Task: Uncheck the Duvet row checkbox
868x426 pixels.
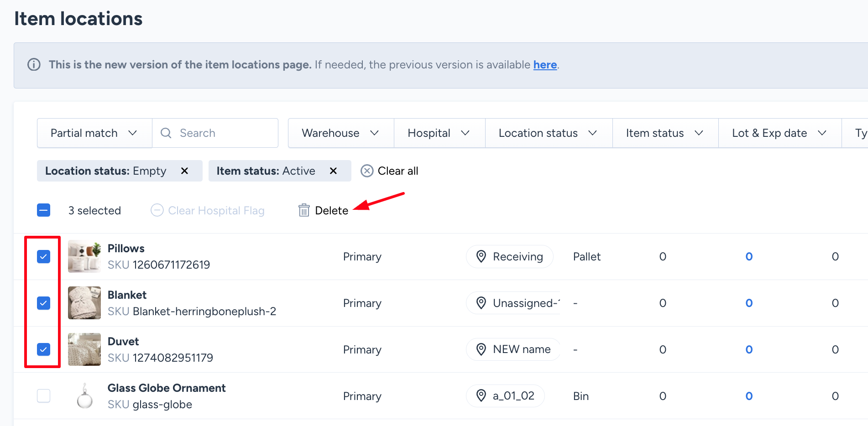Action: coord(44,349)
